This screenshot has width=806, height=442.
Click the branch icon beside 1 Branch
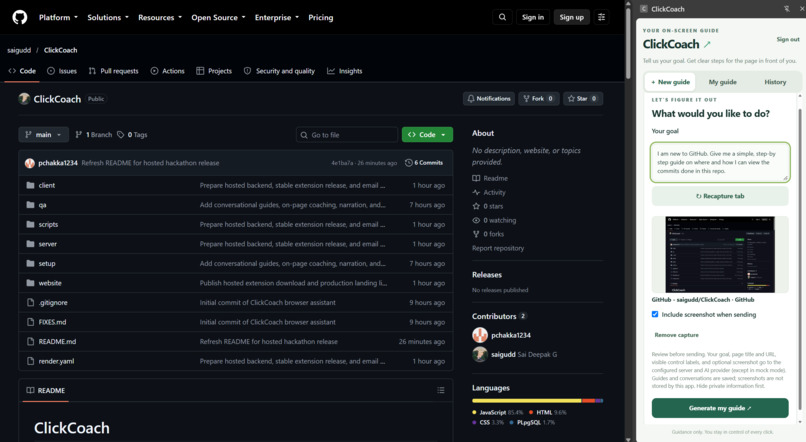[79, 135]
